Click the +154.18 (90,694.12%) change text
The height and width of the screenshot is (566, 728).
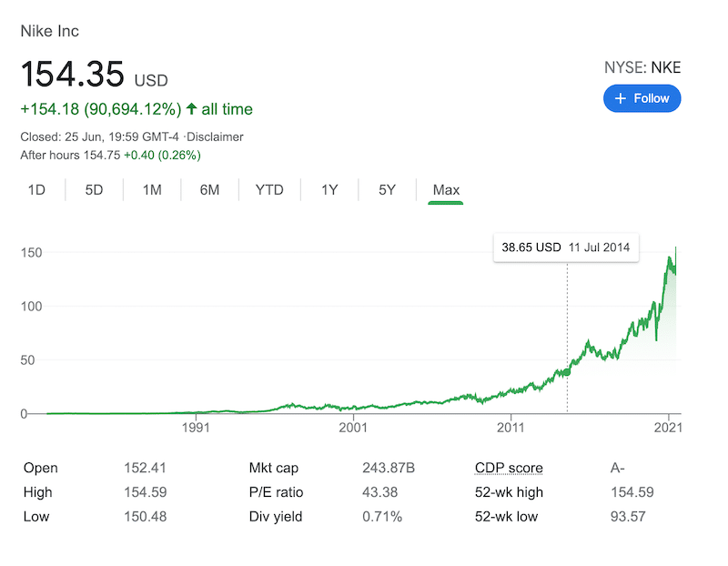point(101,109)
